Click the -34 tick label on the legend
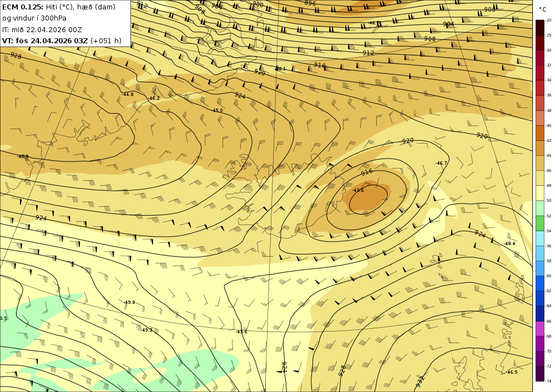This screenshot has height=392, width=555. tap(549, 80)
